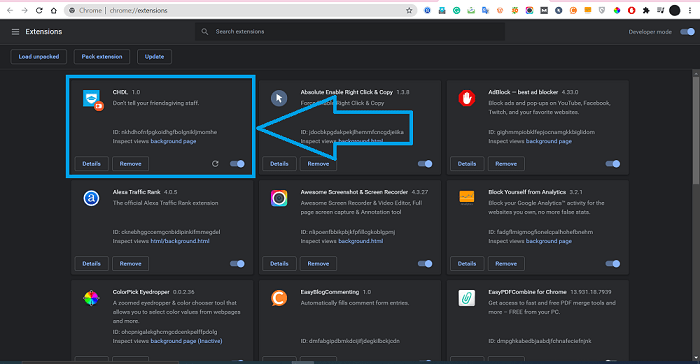This screenshot has width=700, height=364.
Task: Open CHDL background page inspect link
Action: 173,141
